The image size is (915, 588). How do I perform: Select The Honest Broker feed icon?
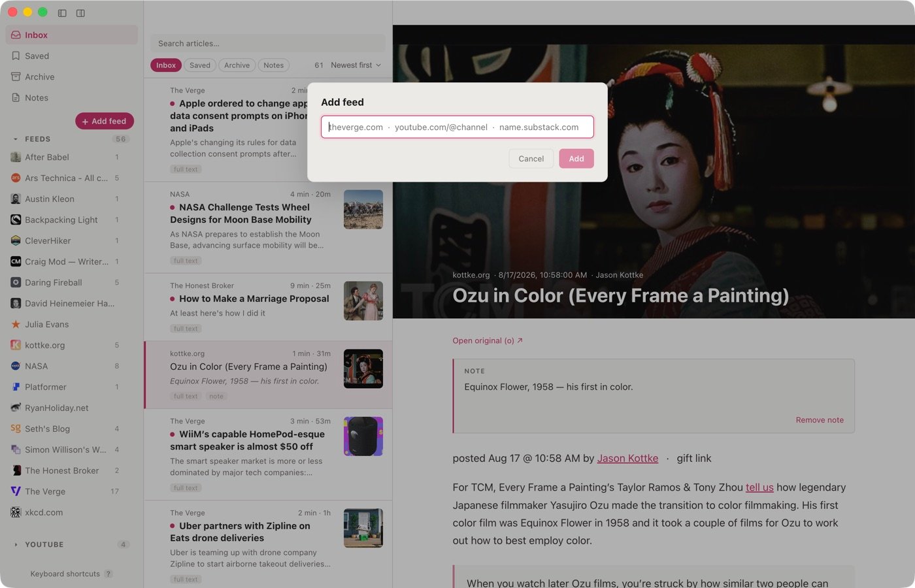pyautogui.click(x=16, y=471)
